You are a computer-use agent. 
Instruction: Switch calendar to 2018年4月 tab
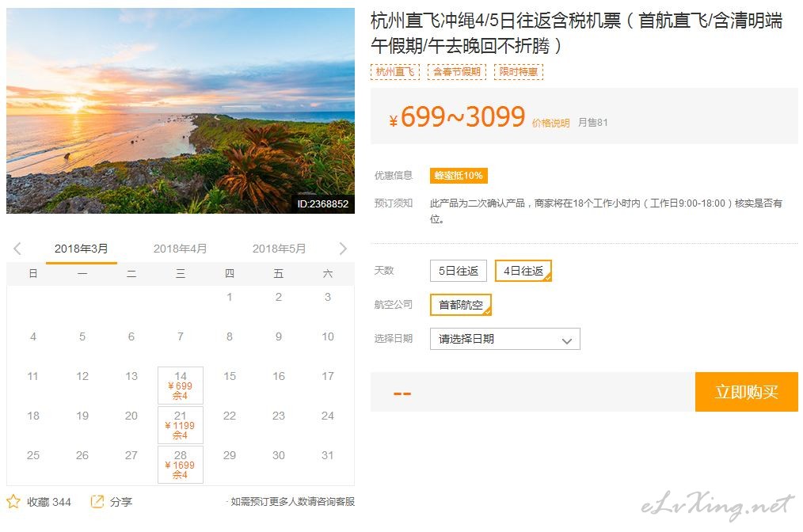coord(181,249)
